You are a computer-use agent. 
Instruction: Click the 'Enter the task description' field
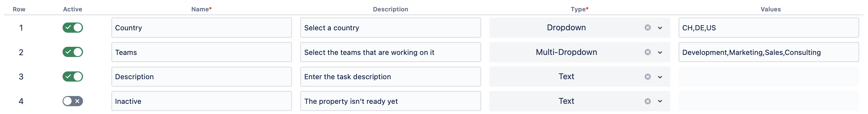click(390, 77)
